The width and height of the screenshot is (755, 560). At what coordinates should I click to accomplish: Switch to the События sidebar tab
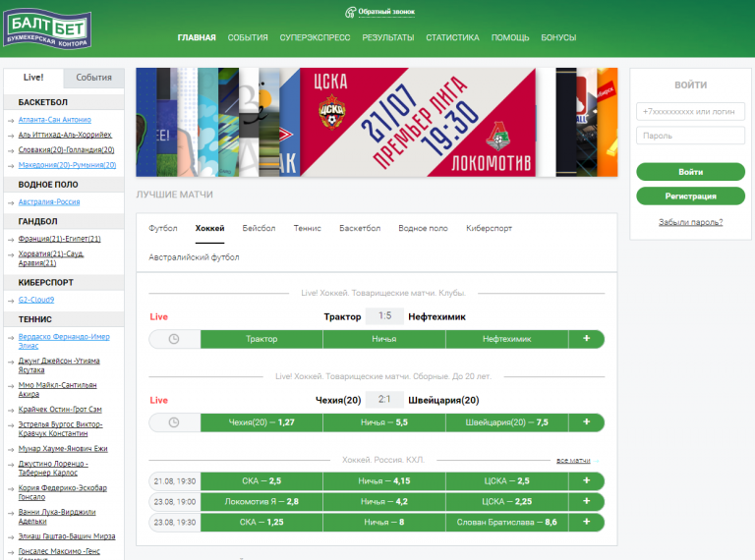click(x=93, y=78)
